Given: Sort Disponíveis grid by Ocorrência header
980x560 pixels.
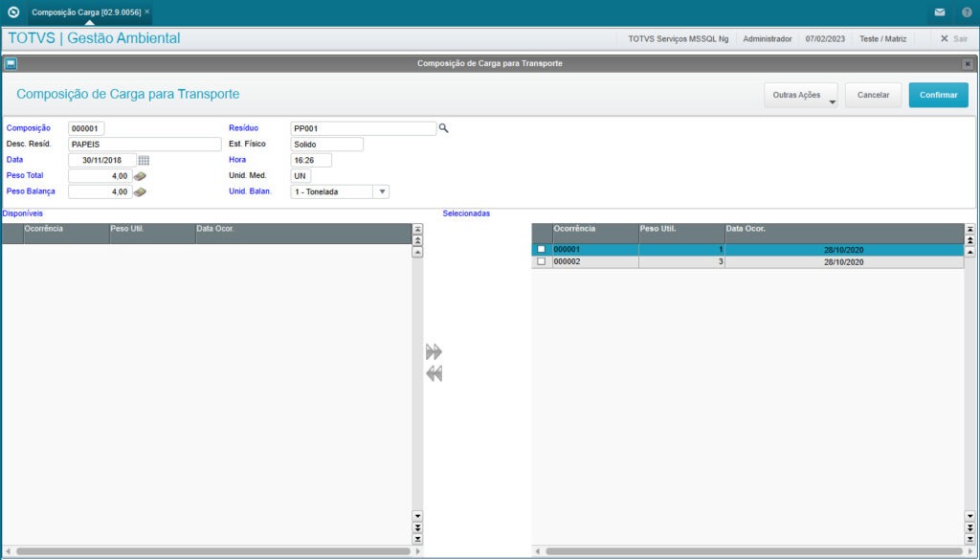Looking at the screenshot, I should (67, 234).
